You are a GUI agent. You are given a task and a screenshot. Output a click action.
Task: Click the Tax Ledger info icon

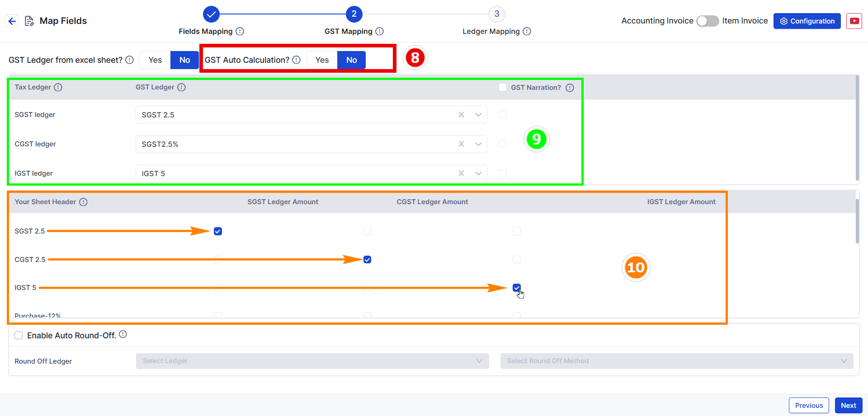[x=58, y=87]
